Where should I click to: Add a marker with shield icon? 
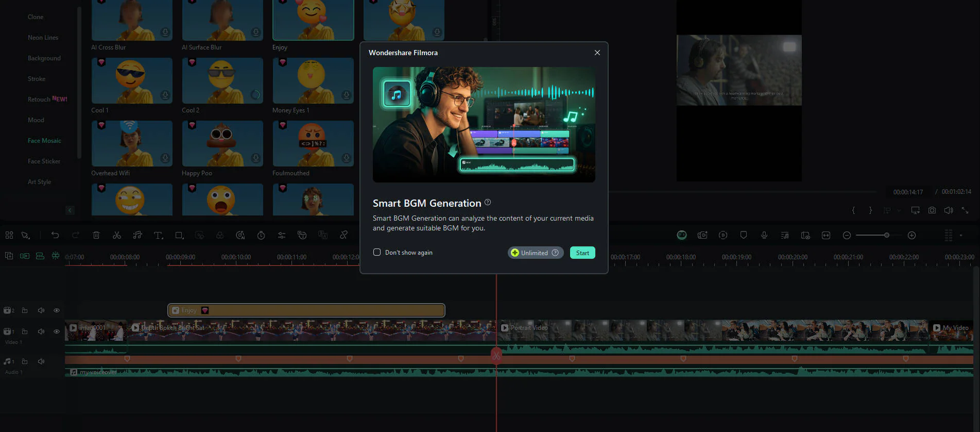coord(744,235)
